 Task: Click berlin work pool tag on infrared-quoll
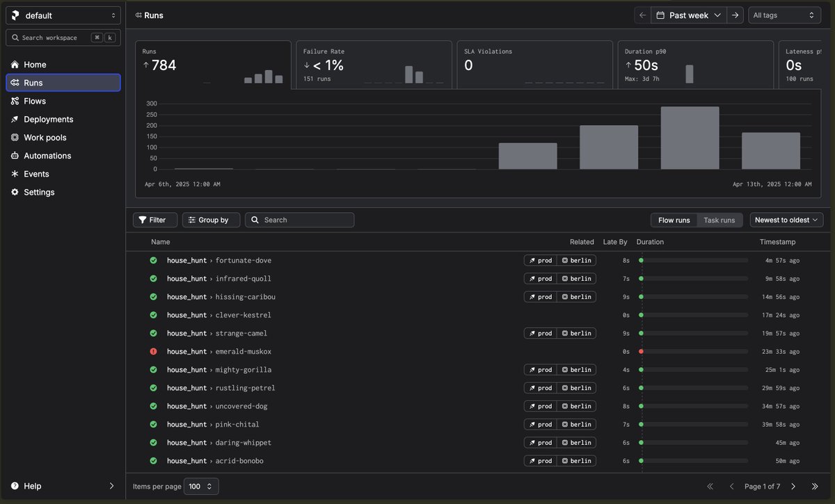pyautogui.click(x=576, y=279)
